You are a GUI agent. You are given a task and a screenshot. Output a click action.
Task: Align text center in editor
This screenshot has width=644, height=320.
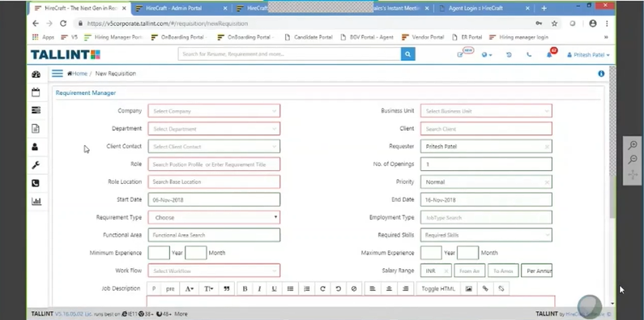coord(389,288)
